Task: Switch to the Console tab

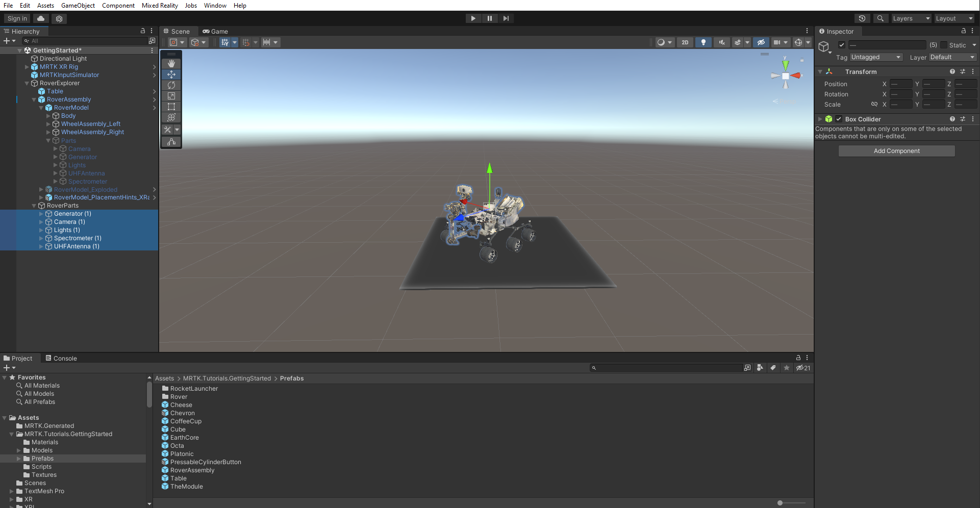Action: point(61,359)
